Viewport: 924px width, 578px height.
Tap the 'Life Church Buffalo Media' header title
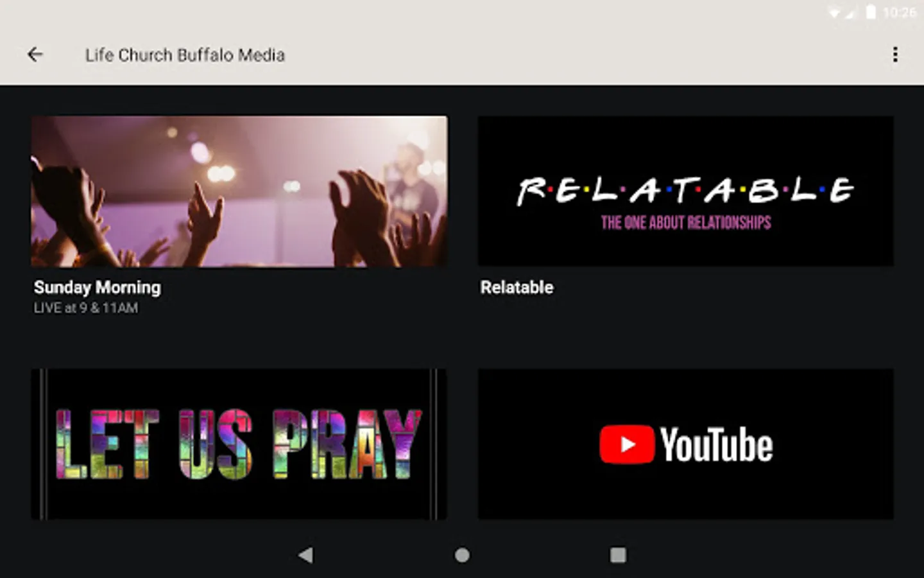pos(185,55)
